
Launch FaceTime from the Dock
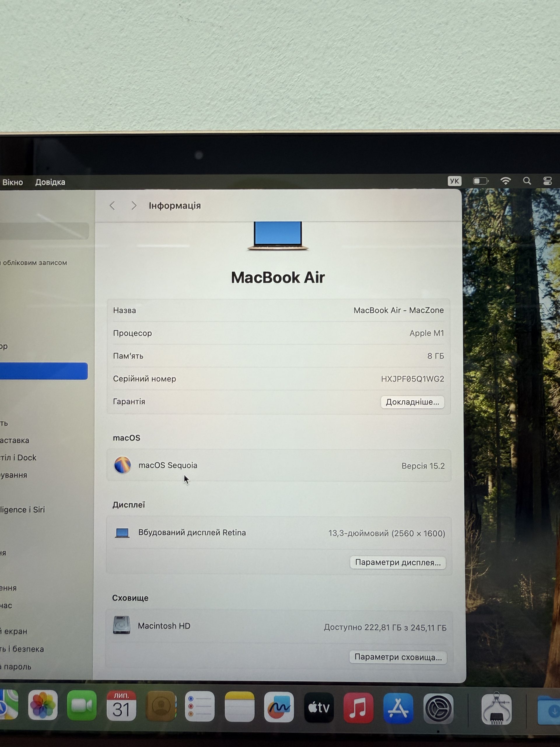pos(82,705)
